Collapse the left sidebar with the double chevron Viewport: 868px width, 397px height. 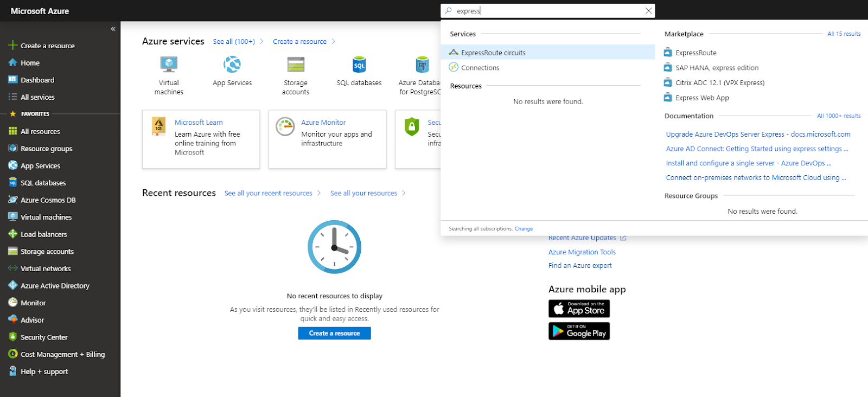pos(113,29)
